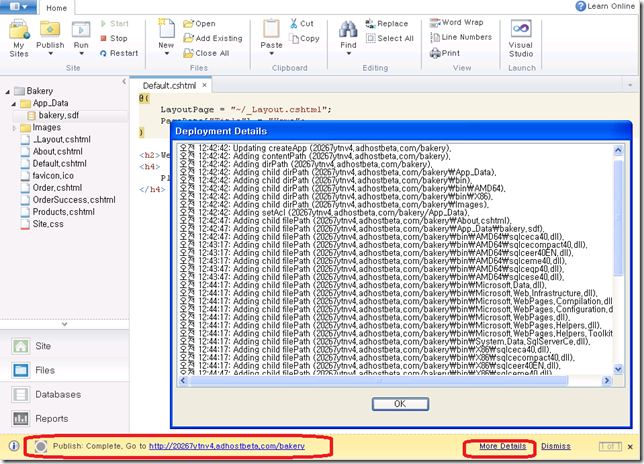The height and width of the screenshot is (464, 644).
Task: Stop the running site
Action: (x=114, y=38)
